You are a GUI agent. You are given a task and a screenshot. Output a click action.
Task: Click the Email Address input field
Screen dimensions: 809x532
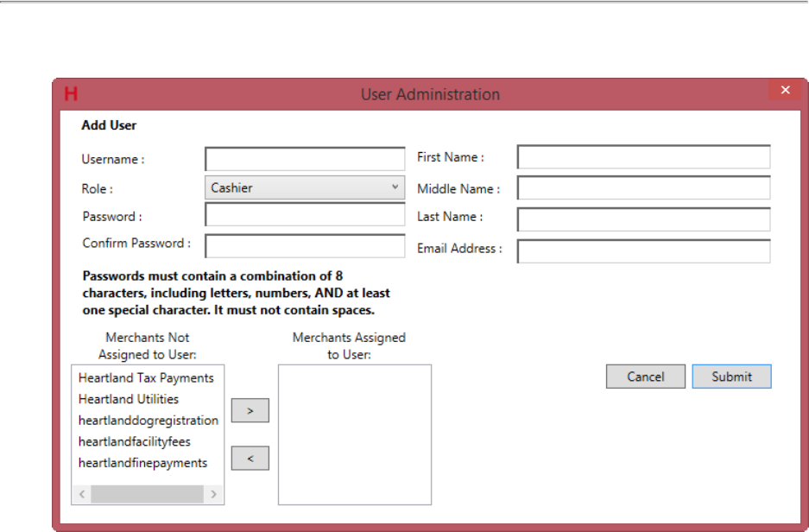(x=644, y=251)
